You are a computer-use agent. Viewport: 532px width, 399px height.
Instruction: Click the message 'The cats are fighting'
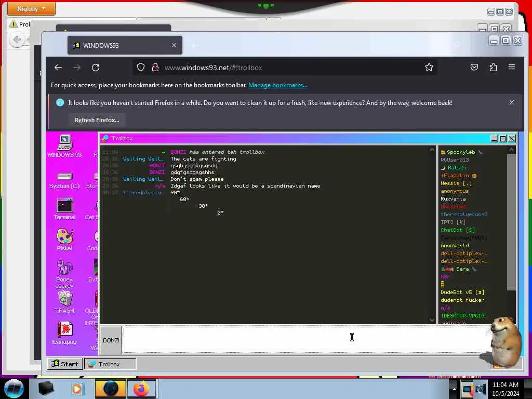[203, 159]
